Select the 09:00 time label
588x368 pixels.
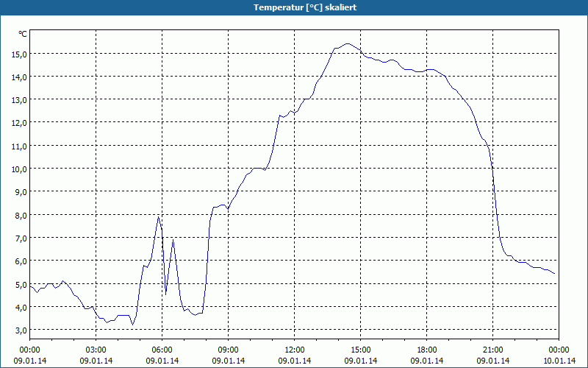pyautogui.click(x=229, y=350)
